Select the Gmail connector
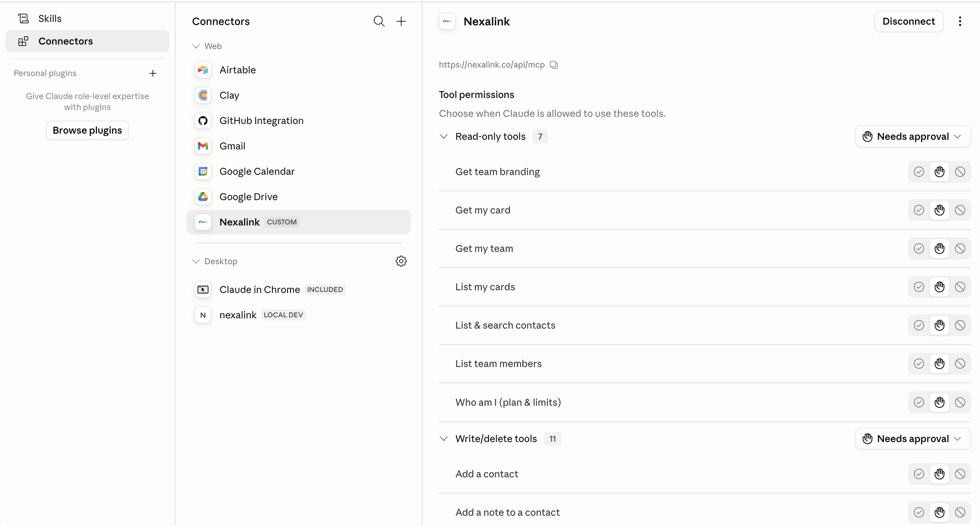 click(299, 146)
